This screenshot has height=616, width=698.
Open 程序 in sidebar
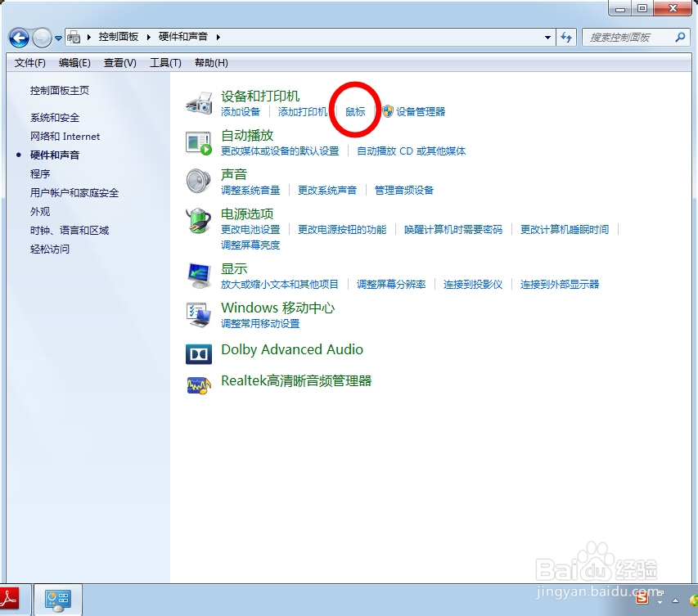point(40,173)
